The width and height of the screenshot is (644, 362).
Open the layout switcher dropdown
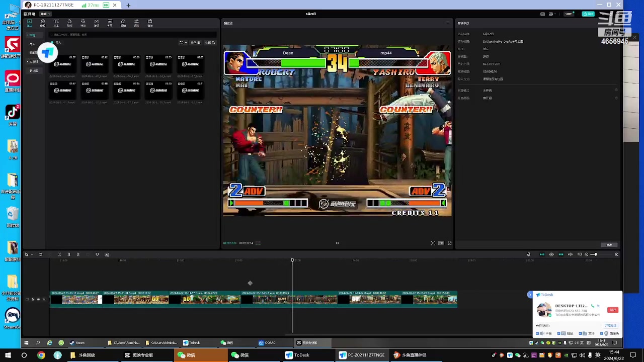(x=552, y=14)
